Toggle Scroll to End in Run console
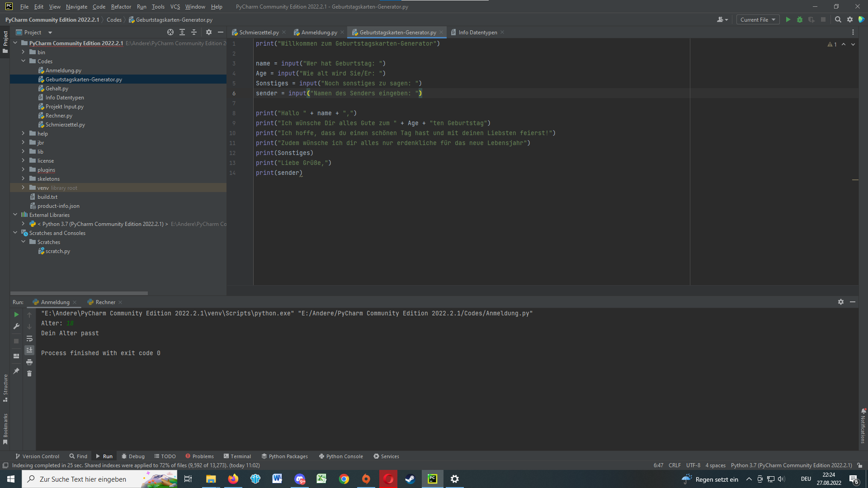The image size is (868, 488). (29, 350)
